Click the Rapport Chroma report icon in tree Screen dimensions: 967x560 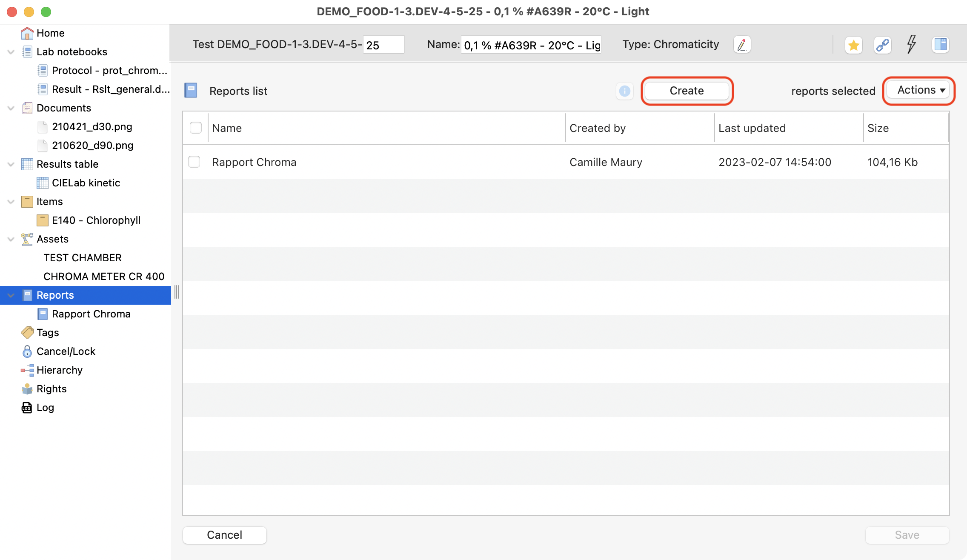[x=42, y=314]
